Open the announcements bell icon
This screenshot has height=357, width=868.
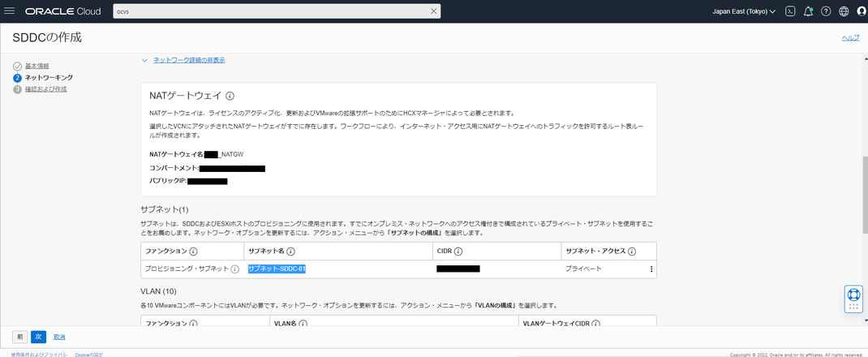[x=808, y=11]
